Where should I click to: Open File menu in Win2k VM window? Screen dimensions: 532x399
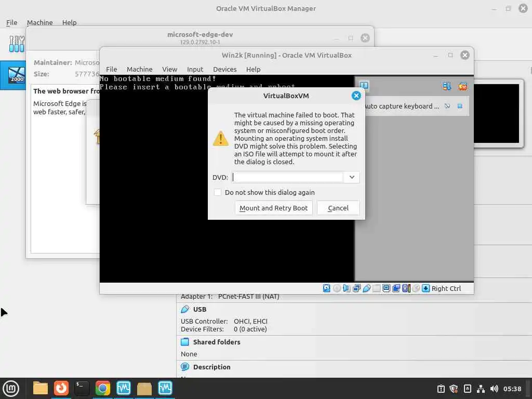[x=111, y=69]
